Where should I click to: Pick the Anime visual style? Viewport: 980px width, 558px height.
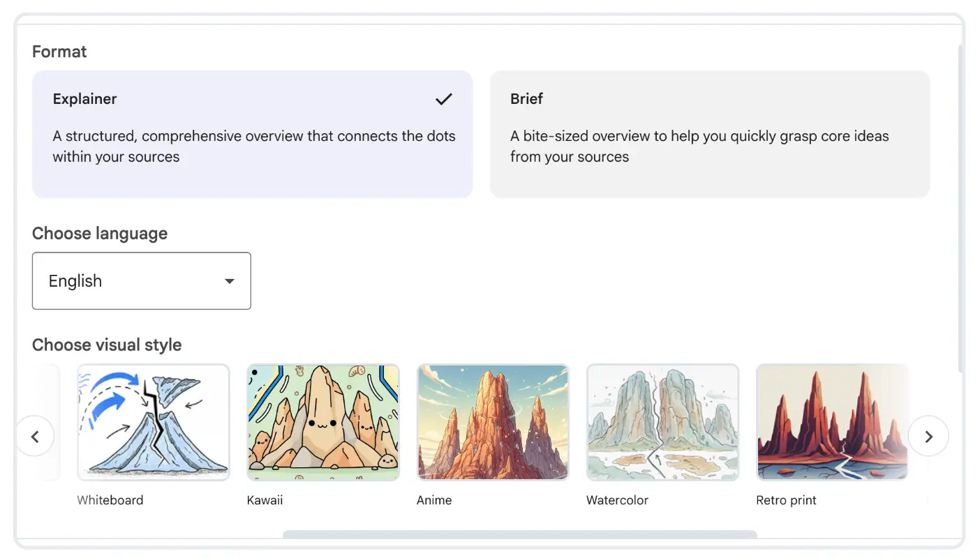point(492,422)
